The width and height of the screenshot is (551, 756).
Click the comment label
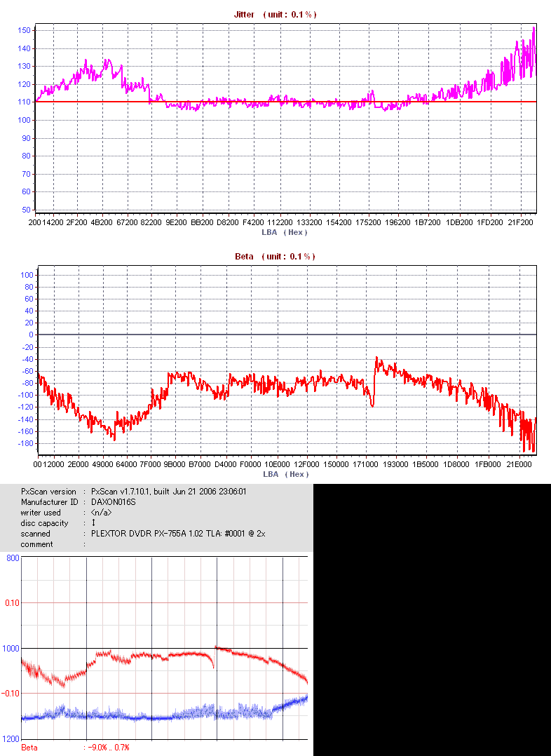pyautogui.click(x=36, y=545)
